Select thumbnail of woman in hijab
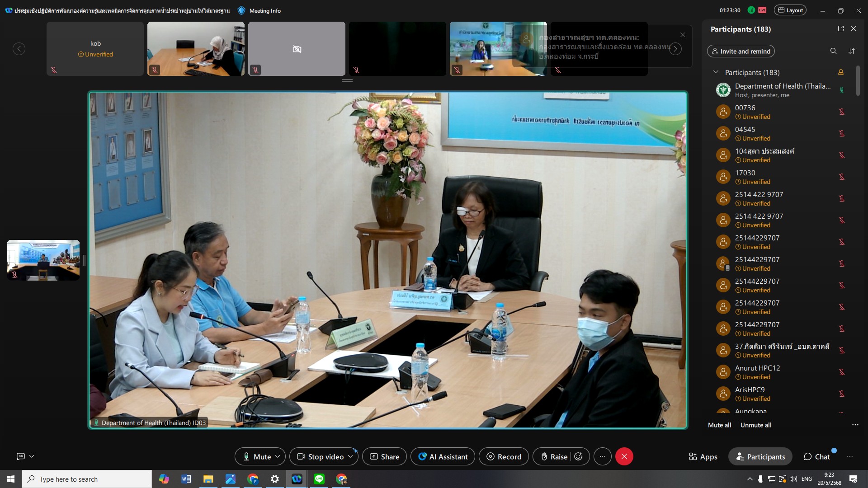Image resolution: width=868 pixels, height=488 pixels. [196, 49]
